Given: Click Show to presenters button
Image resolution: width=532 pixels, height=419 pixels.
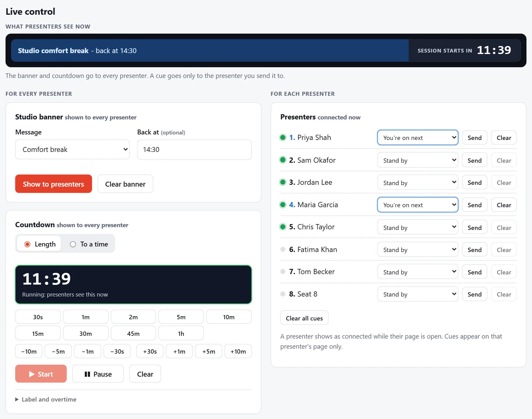Looking at the screenshot, I should [53, 184].
